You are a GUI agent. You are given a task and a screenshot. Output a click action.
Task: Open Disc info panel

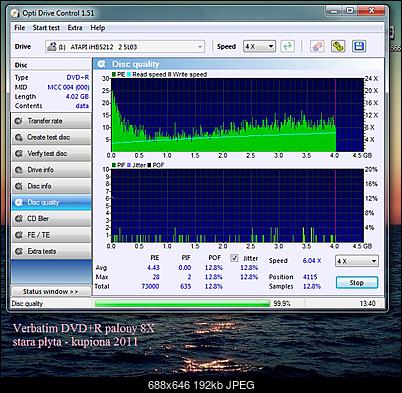point(51,186)
